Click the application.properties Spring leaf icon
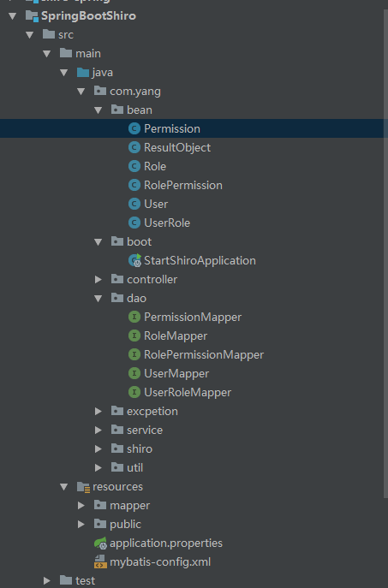The width and height of the screenshot is (388, 588). point(100,543)
